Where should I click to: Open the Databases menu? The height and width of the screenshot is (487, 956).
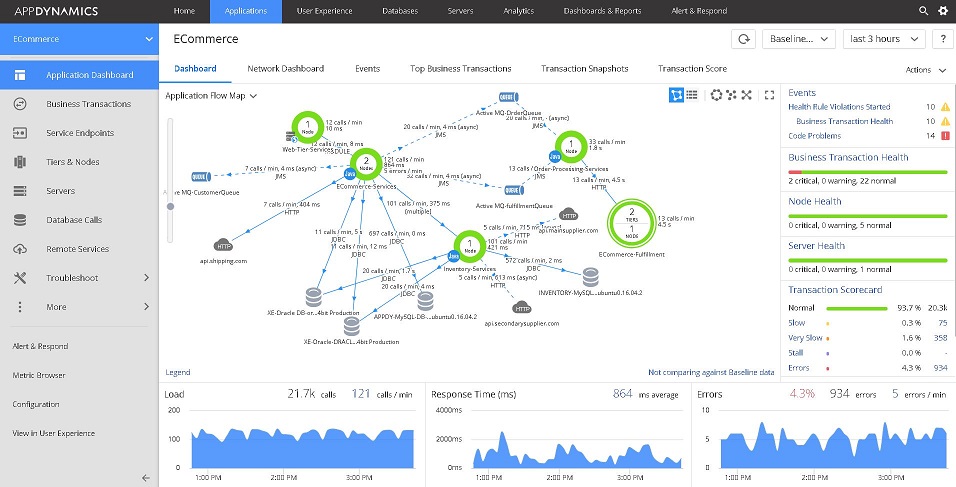point(400,11)
